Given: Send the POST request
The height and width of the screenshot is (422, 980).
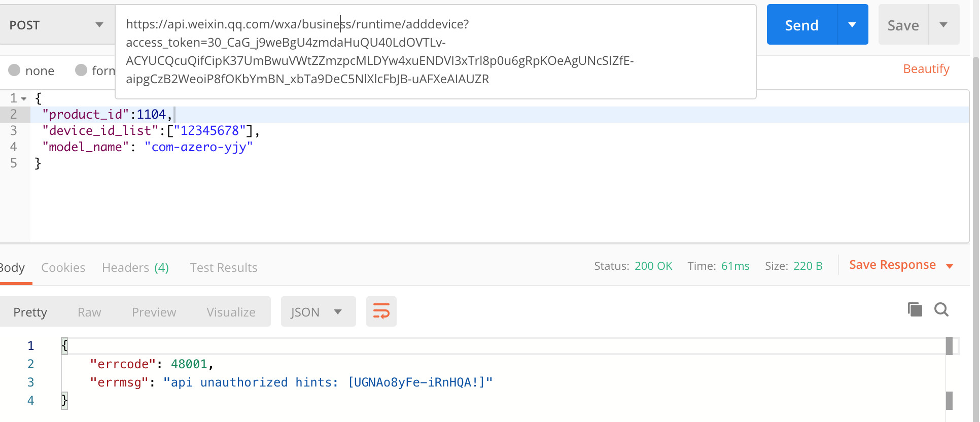Looking at the screenshot, I should [801, 25].
